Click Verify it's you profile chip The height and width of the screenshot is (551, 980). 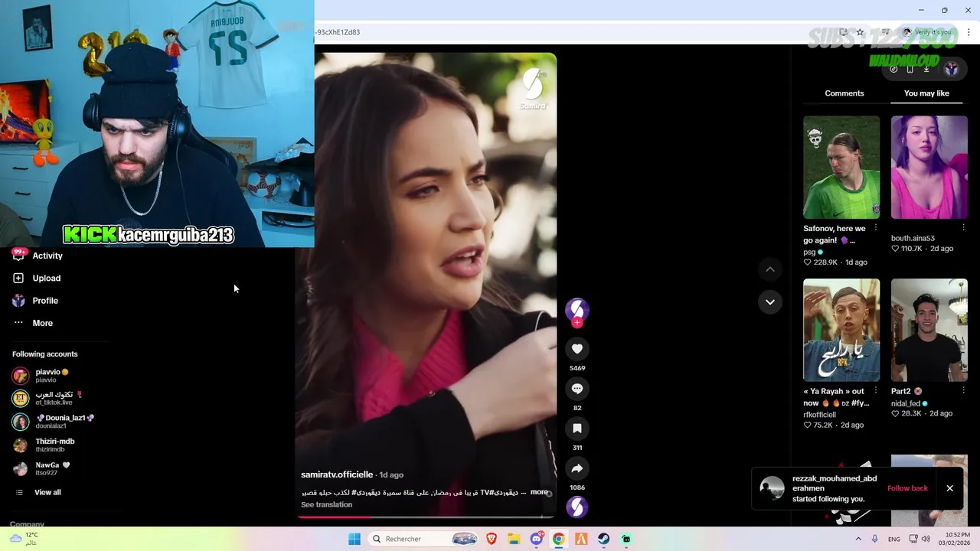click(927, 32)
